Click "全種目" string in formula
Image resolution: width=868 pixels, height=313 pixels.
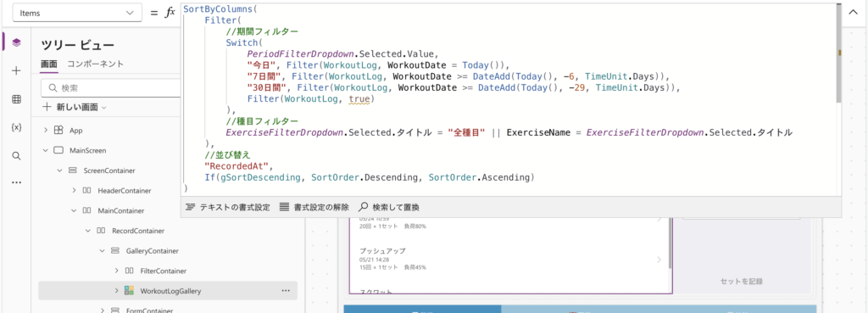(467, 133)
